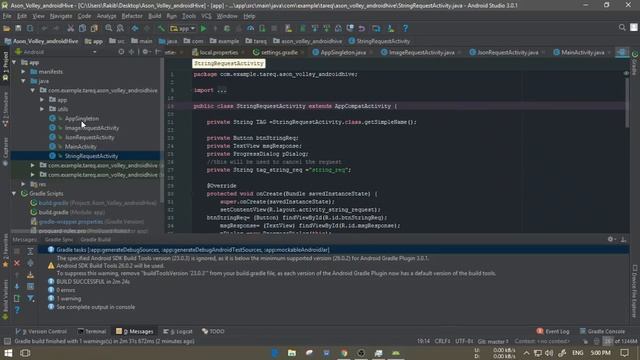
Task: Run the app with the green play icon
Action: point(203,29)
